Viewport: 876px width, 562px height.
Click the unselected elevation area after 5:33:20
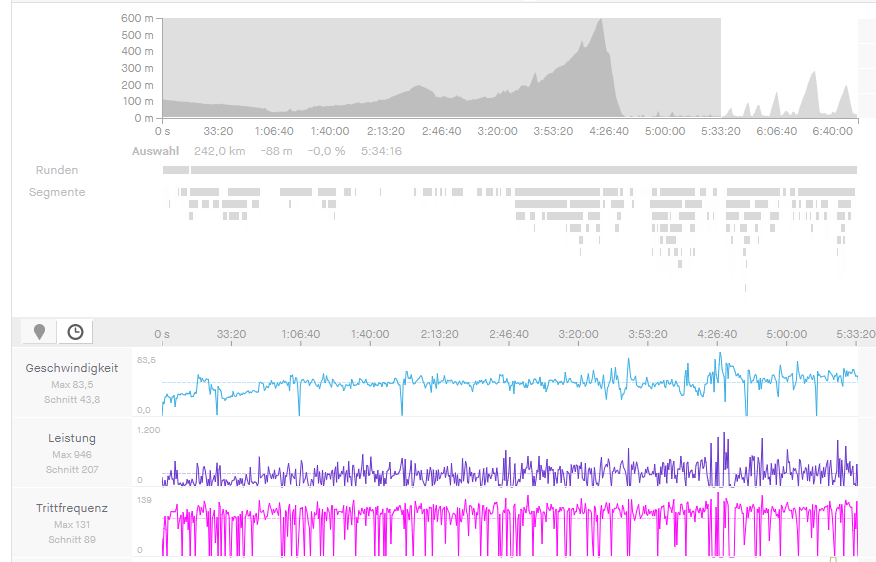790,70
